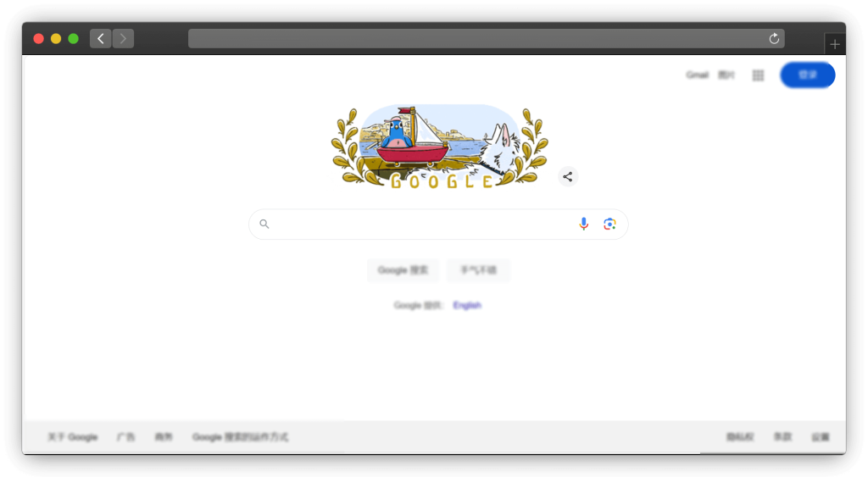Open the Gmail link

[x=697, y=75]
